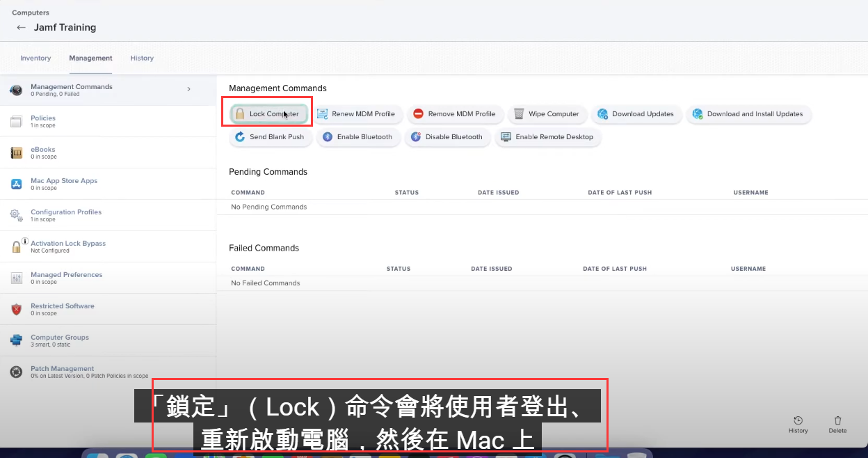Click the No Failed Commands row
The image size is (868, 458).
pos(542,283)
